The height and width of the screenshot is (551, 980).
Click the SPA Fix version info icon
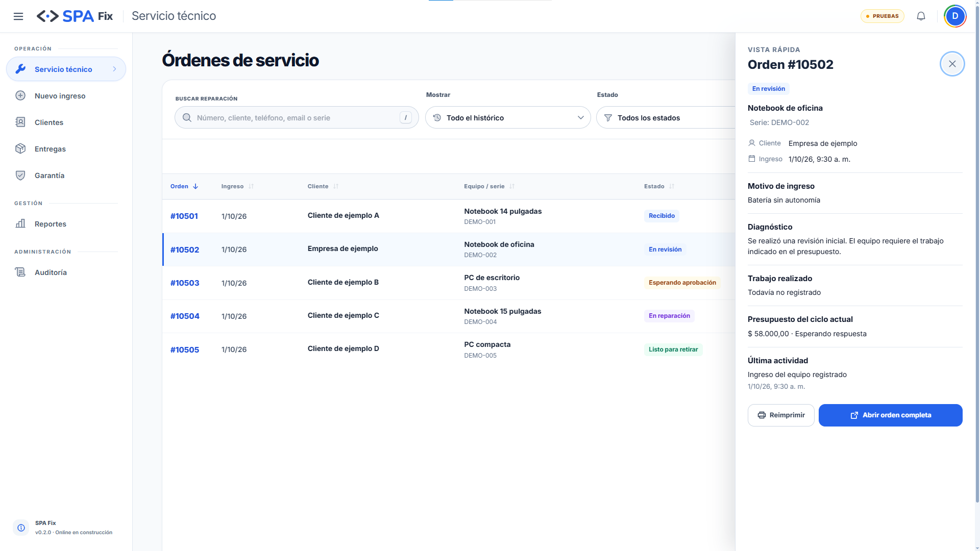pos(21,528)
